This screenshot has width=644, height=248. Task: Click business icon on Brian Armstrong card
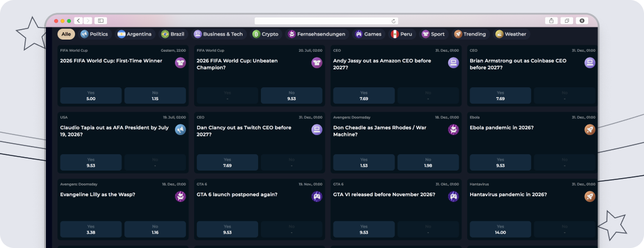[590, 62]
